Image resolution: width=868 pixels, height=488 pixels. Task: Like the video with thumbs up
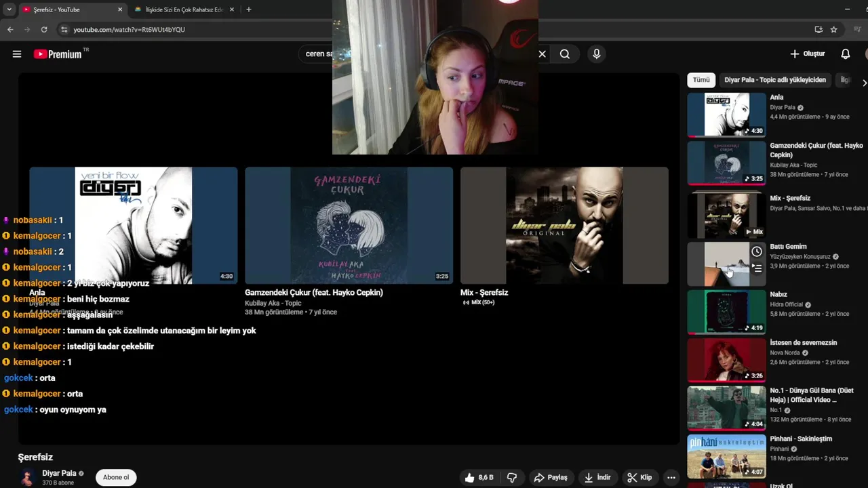tap(479, 477)
